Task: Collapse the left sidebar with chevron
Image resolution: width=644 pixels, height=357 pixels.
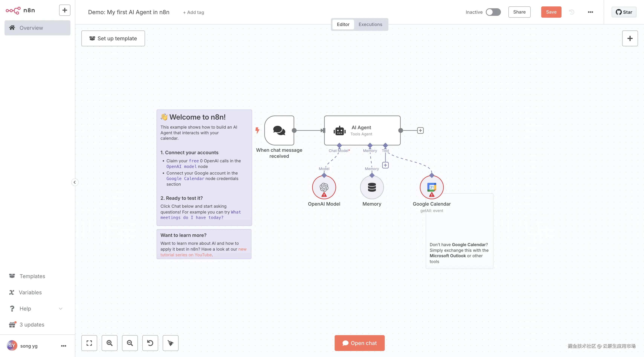Action: pyautogui.click(x=75, y=182)
